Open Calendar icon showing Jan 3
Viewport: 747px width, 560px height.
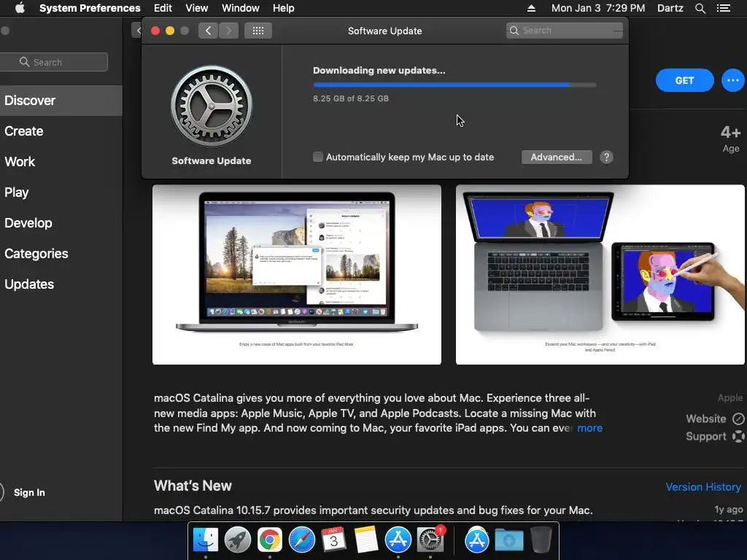[333, 540]
